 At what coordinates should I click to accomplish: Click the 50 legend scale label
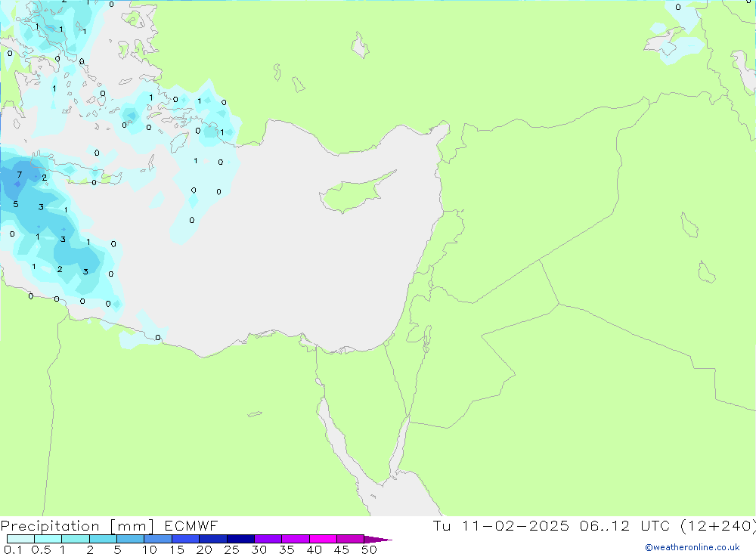click(x=369, y=549)
